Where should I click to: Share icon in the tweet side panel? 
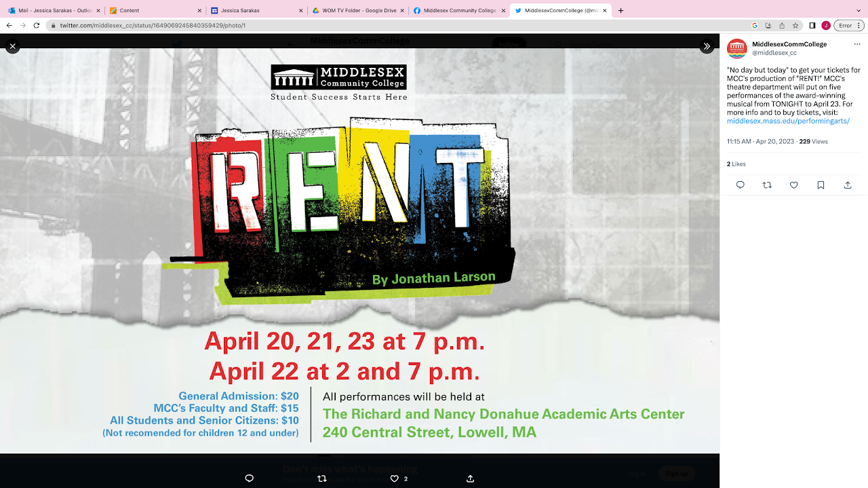tap(848, 185)
